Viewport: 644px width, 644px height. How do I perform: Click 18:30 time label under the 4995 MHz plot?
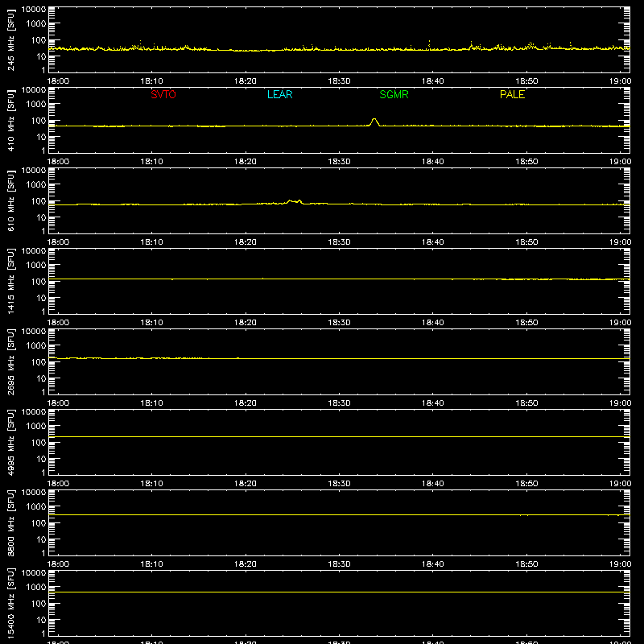(339, 484)
